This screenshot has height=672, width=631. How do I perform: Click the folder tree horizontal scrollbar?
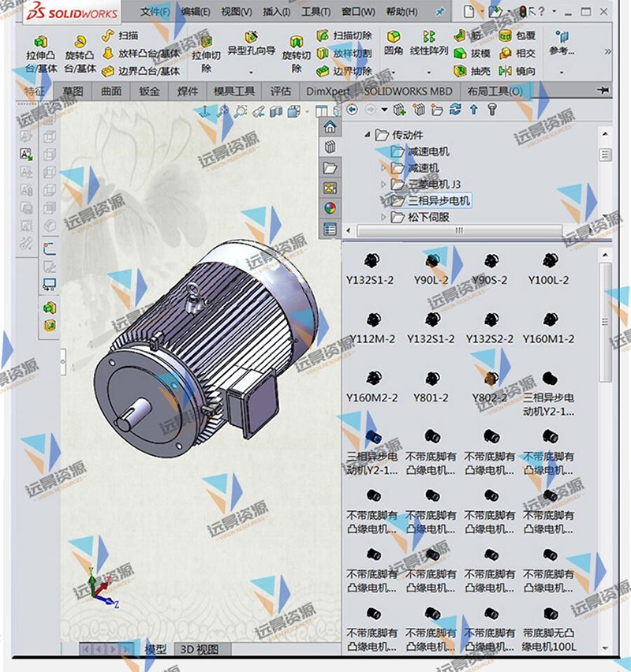[459, 230]
